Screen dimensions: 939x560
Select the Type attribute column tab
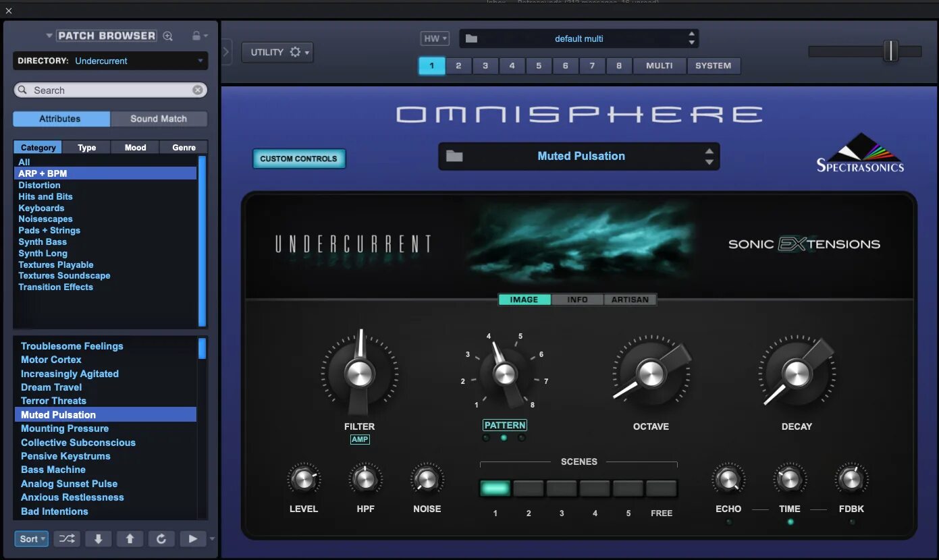tap(86, 147)
